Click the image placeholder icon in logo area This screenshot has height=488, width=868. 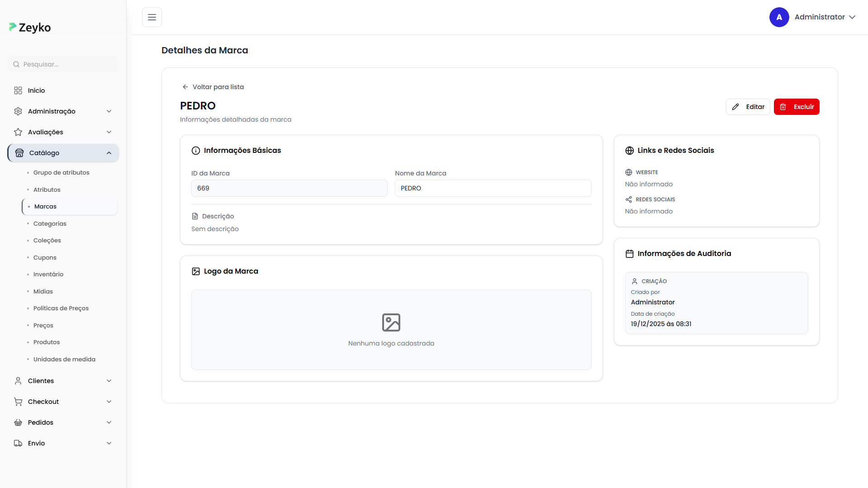pyautogui.click(x=391, y=322)
